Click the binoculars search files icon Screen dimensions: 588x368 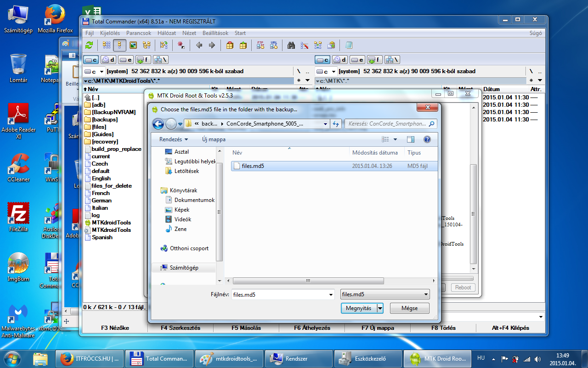(291, 45)
